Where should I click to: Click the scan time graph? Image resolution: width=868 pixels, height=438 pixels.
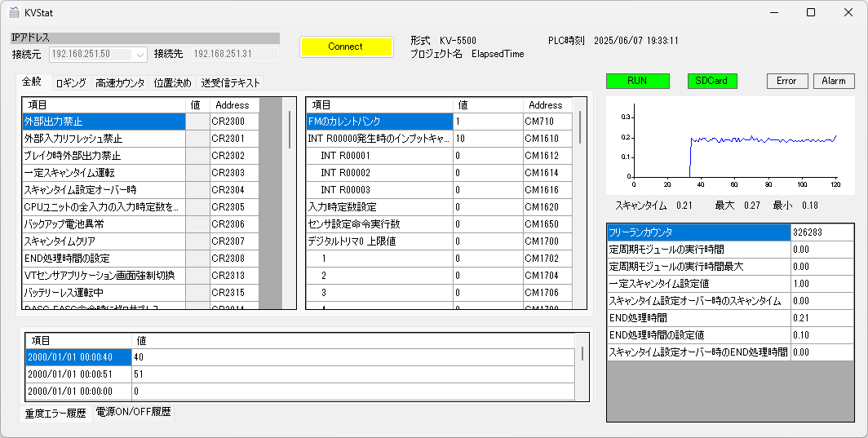[x=730, y=143]
